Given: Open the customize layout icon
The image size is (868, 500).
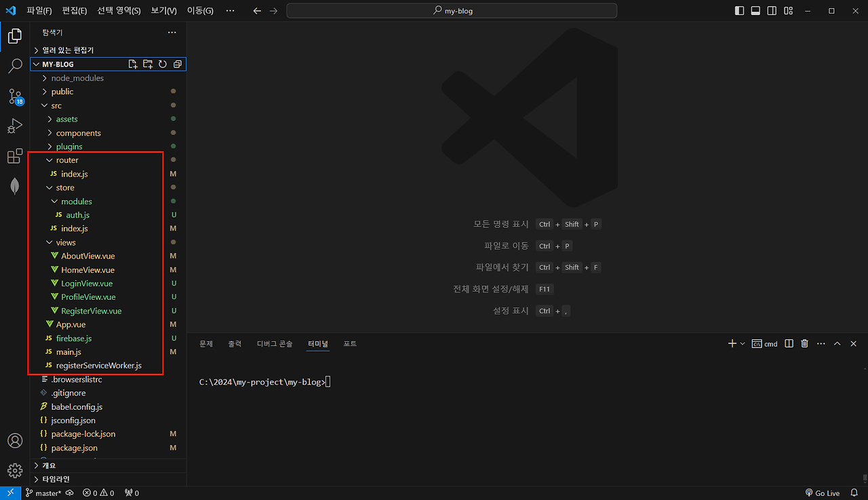Looking at the screenshot, I should click(x=789, y=11).
